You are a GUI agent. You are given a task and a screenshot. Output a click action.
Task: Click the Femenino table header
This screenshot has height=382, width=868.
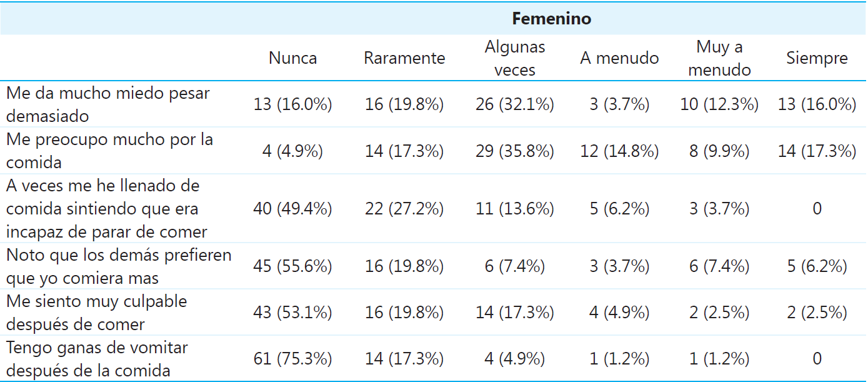551,19
